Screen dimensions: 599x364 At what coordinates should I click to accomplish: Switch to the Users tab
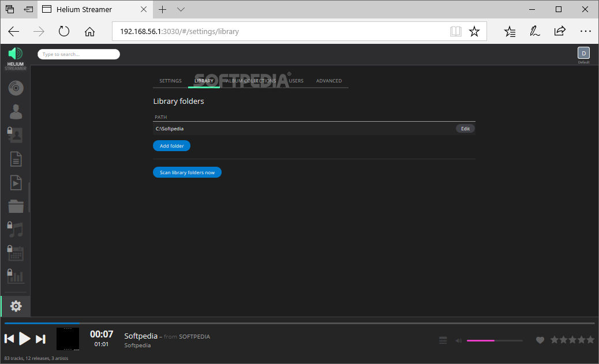(x=296, y=81)
